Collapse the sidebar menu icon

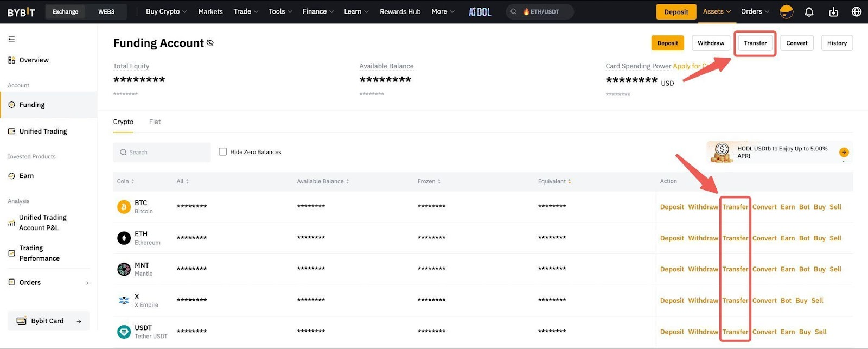[x=11, y=39]
